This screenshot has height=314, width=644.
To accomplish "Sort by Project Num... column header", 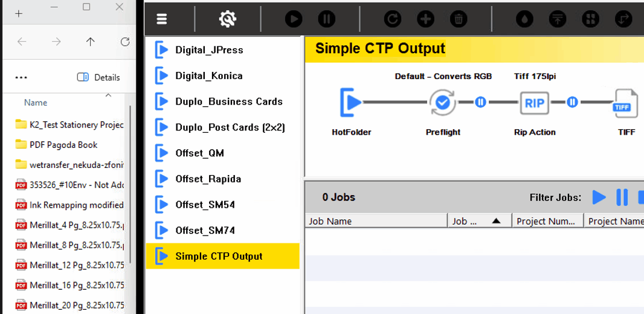I will tap(548, 221).
